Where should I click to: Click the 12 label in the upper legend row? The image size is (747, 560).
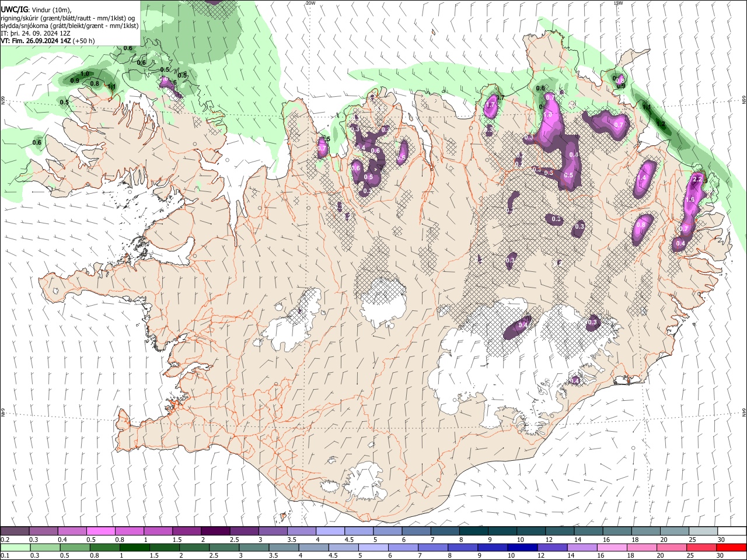tap(549, 540)
